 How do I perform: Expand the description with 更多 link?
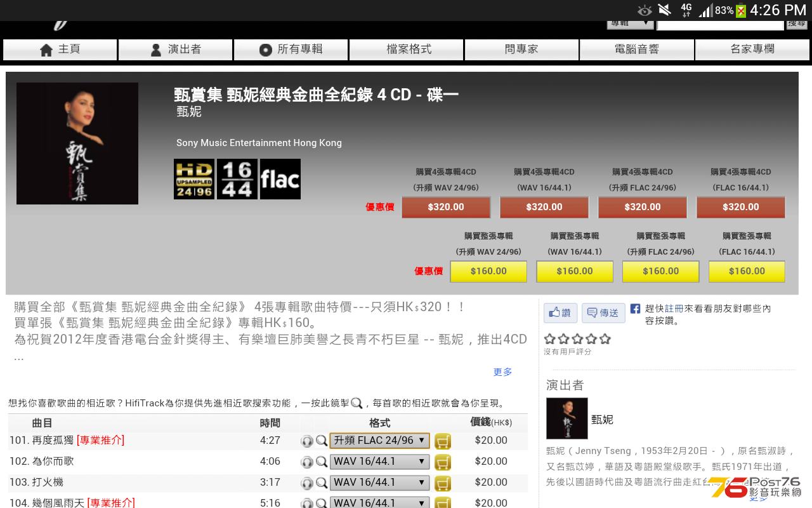(x=502, y=372)
